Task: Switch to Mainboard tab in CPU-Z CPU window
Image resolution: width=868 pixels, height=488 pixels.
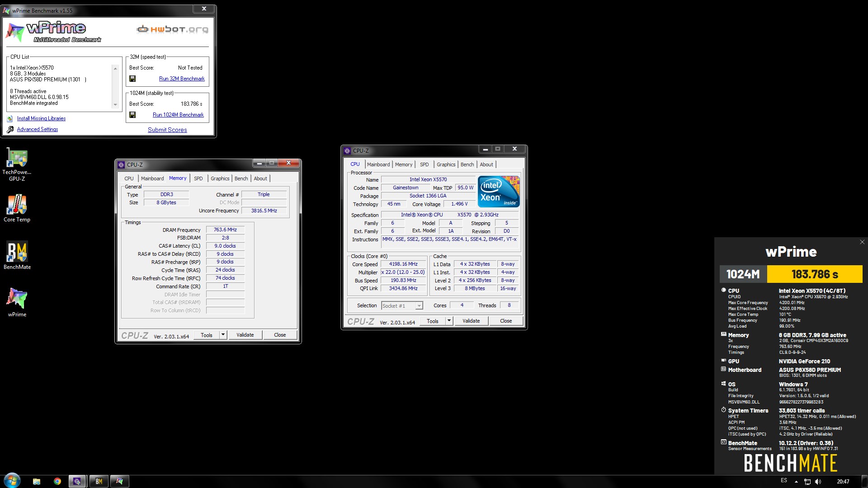Action: tap(378, 164)
